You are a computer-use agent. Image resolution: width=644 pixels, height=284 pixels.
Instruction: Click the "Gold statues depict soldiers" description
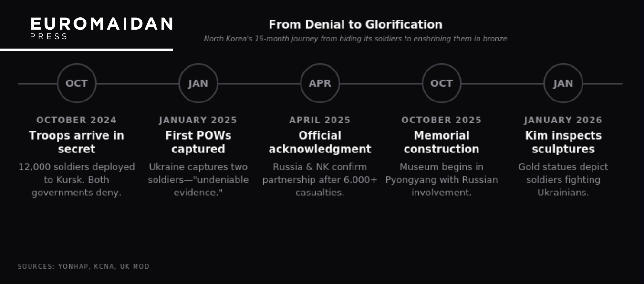[563, 180]
